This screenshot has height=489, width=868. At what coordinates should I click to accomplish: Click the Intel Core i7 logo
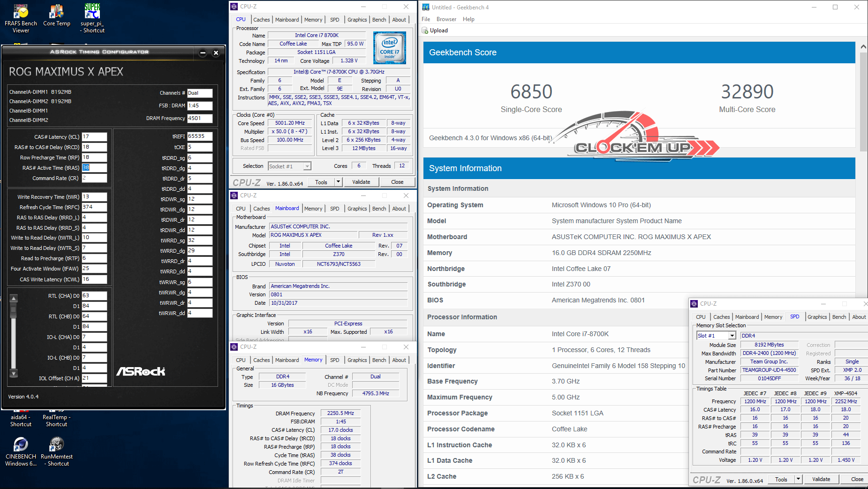click(389, 48)
